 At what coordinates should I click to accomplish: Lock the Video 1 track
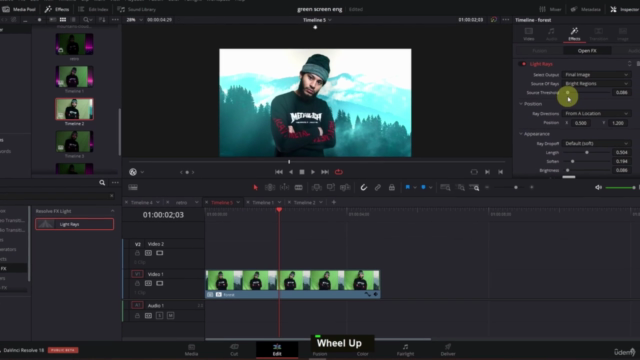coord(137,283)
